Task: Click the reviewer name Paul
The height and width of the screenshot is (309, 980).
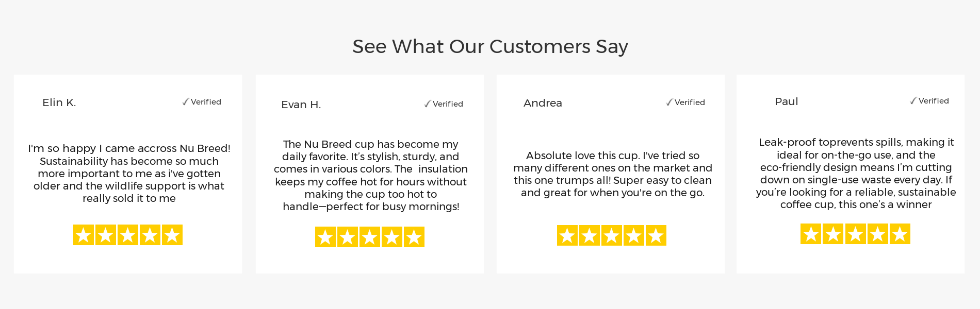Action: [x=786, y=101]
